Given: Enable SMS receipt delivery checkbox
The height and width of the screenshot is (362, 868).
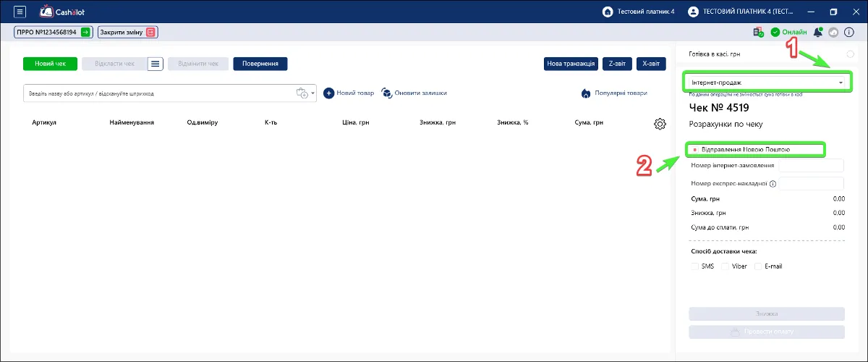Looking at the screenshot, I should coord(694,266).
